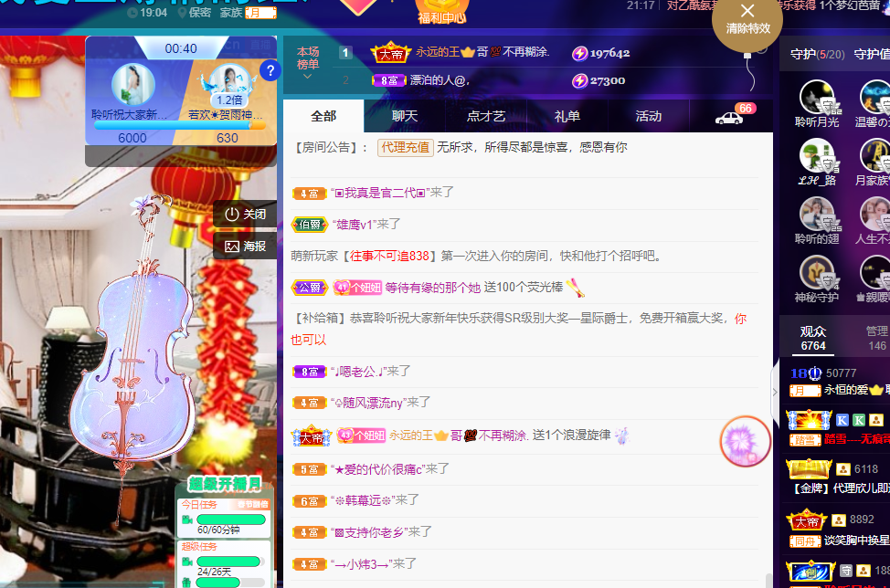Click the pink firework gift floating button
890x588 pixels.
click(x=745, y=441)
